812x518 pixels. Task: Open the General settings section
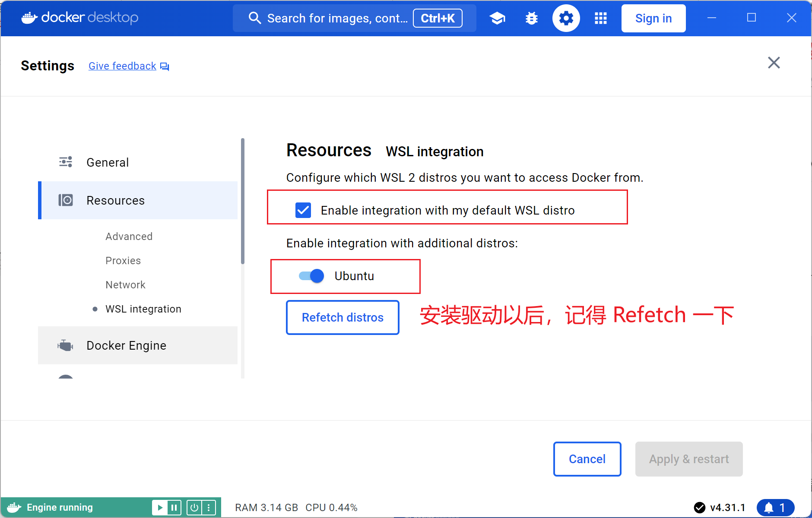[x=138, y=162]
